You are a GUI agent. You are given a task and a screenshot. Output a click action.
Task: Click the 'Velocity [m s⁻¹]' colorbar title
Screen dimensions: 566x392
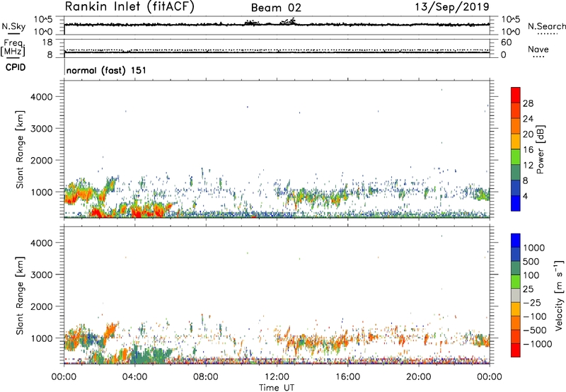[559, 295]
